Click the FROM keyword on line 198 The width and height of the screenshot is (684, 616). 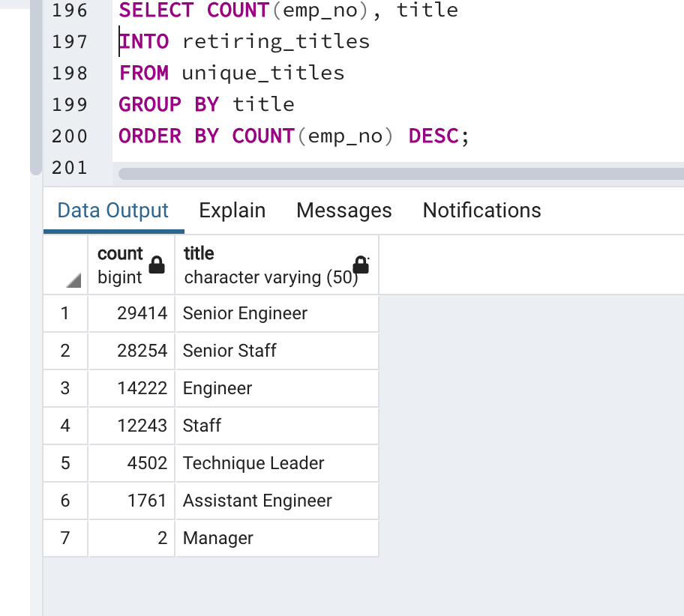coord(144,73)
